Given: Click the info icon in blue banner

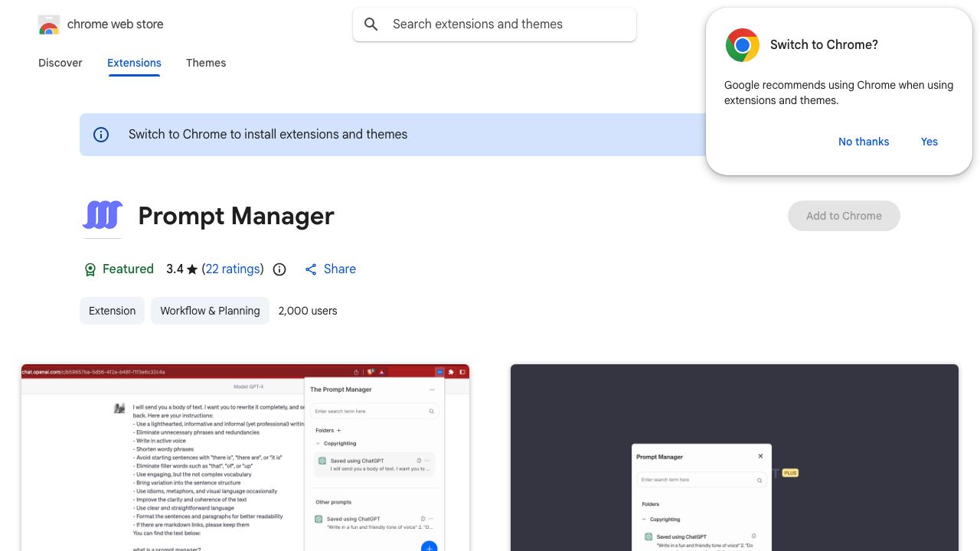Looking at the screenshot, I should point(101,135).
